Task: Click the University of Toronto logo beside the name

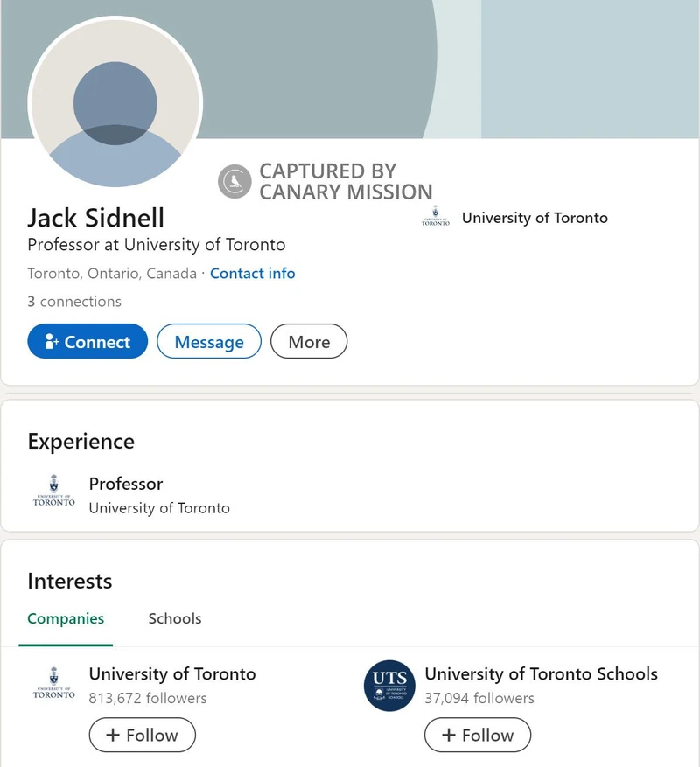Action: click(x=434, y=218)
